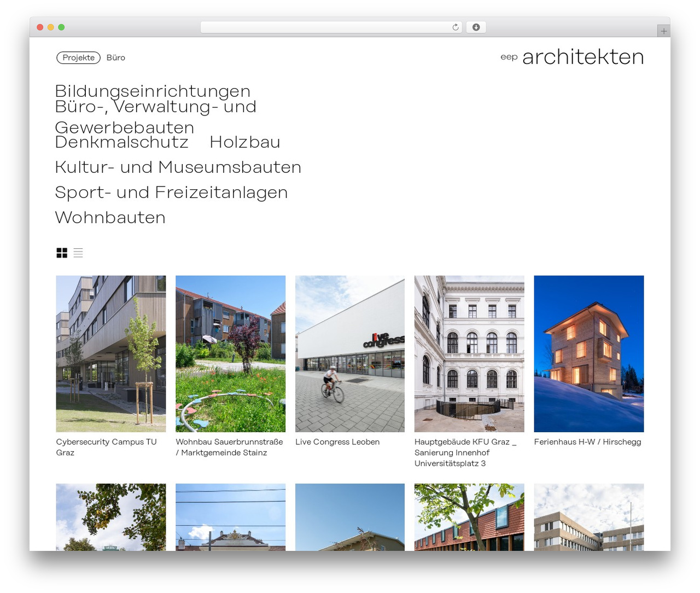Click the 'Ferienhaus H-W / Hirschegg' caption
This screenshot has height=593, width=700.
click(x=588, y=442)
